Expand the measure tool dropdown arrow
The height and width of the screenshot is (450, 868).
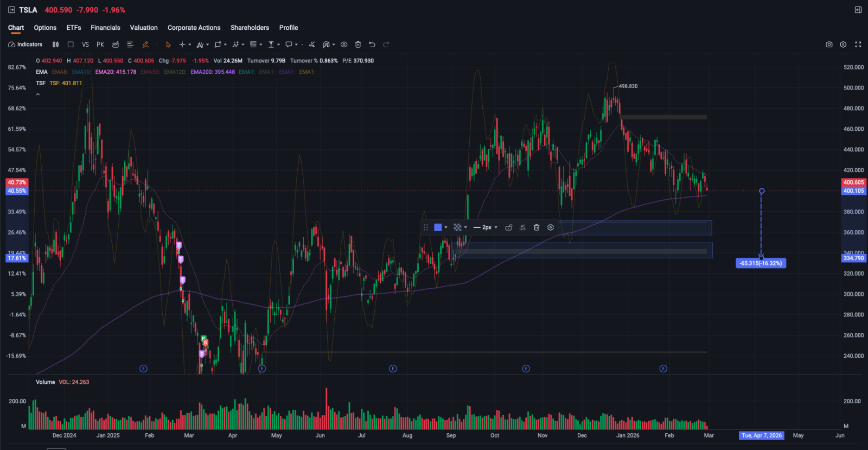[279, 45]
